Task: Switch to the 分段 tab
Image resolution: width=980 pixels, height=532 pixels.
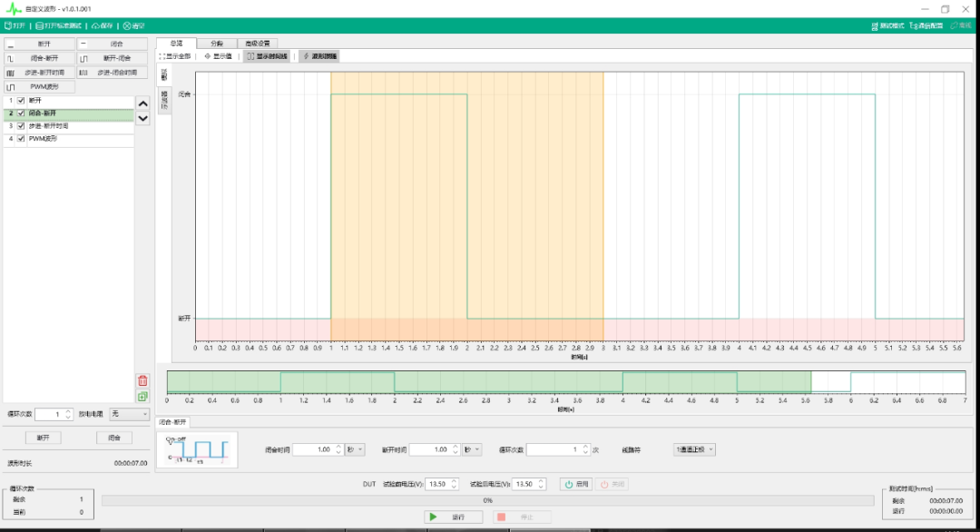Action: [x=216, y=44]
